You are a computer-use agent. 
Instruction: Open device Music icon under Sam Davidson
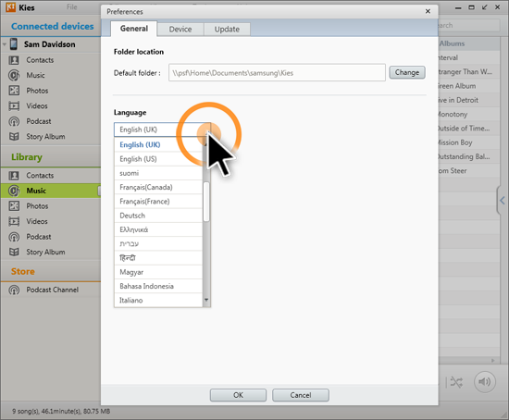[14, 75]
